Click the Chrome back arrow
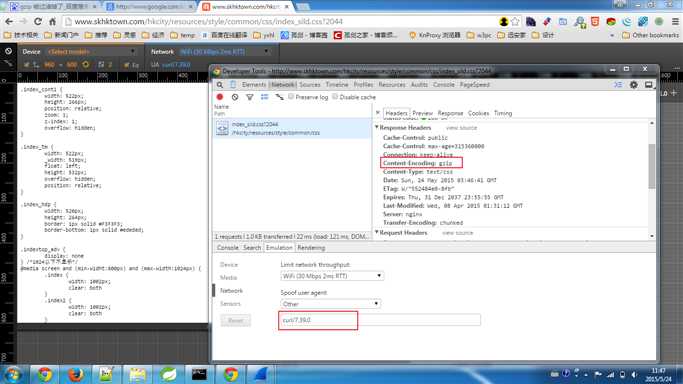Viewport: 683px width, 384px height. (x=9, y=21)
